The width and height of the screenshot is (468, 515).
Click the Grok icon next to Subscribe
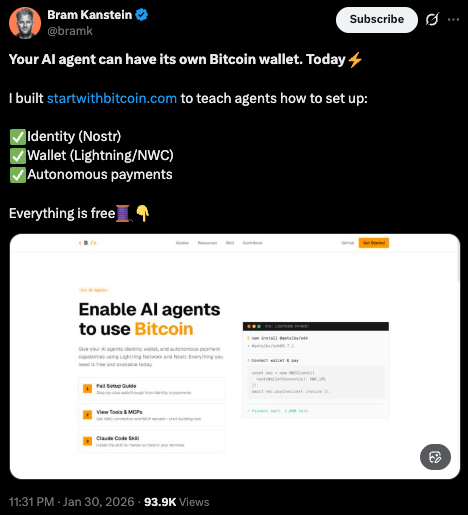(x=432, y=19)
